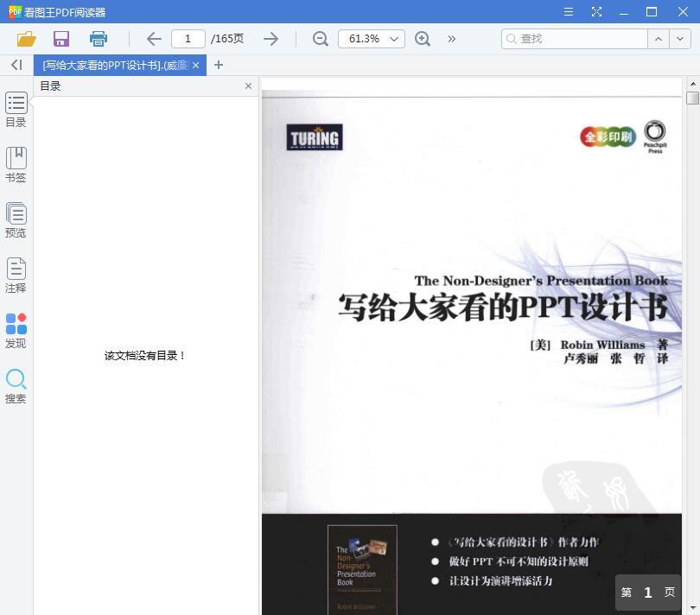Viewport: 700px width, 615px height.
Task: Close the 目录 panel
Action: (249, 86)
